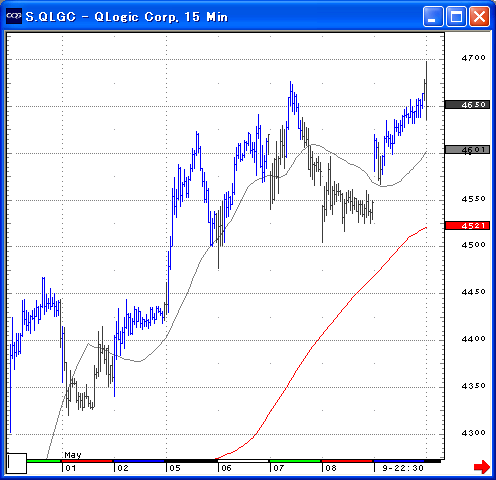The height and width of the screenshot is (480, 496).
Task: Maximize the QLogic chart window
Action: [x=456, y=16]
